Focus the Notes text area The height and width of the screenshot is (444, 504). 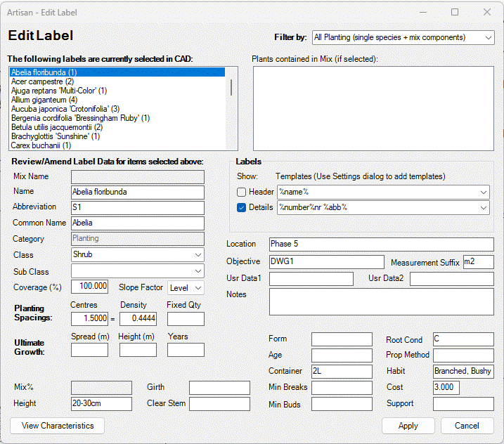[x=381, y=301]
